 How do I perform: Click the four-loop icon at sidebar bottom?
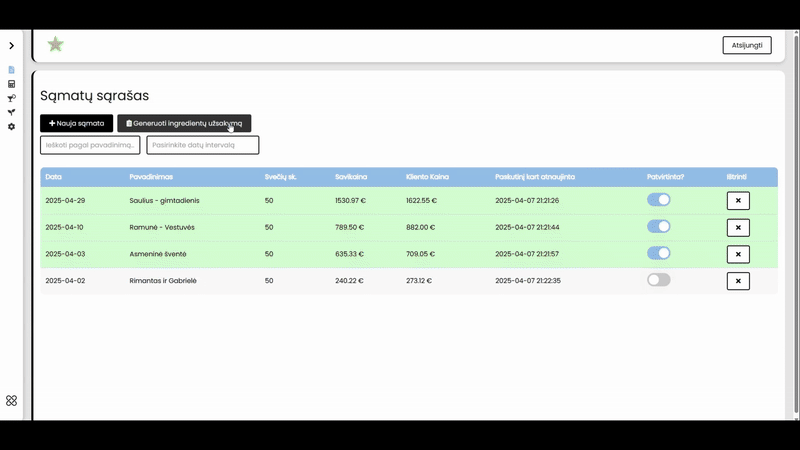pos(12,401)
